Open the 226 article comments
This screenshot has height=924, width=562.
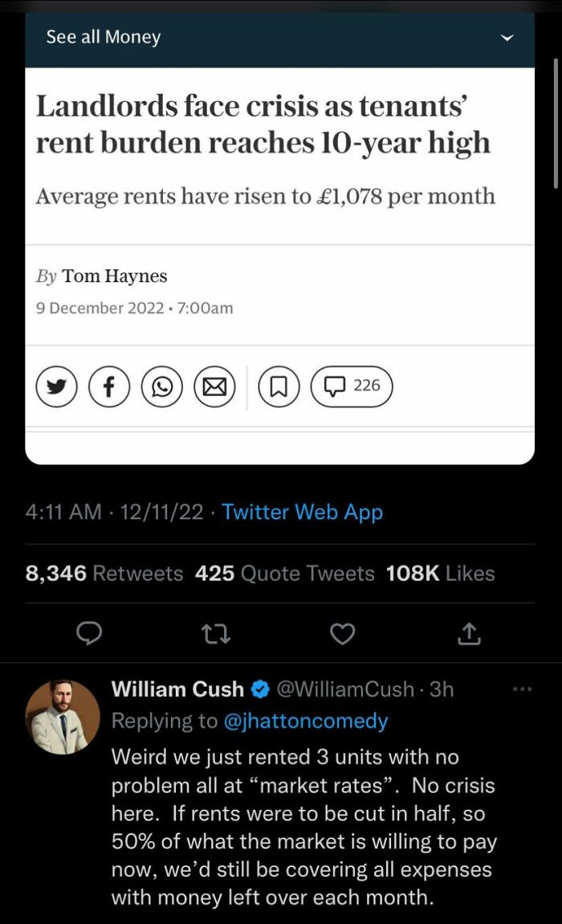(x=351, y=386)
